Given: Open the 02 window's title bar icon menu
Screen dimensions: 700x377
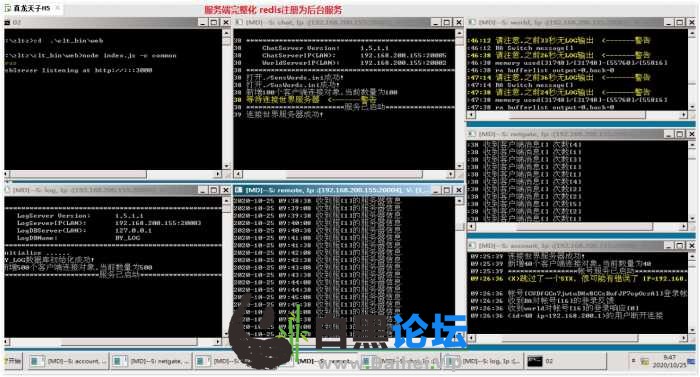Looking at the screenshot, I should tap(7, 22).
